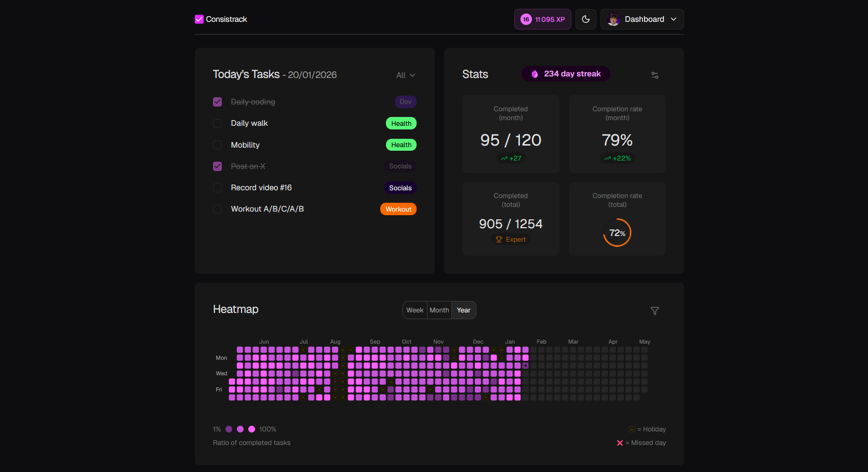Check the Mobility task

point(218,145)
